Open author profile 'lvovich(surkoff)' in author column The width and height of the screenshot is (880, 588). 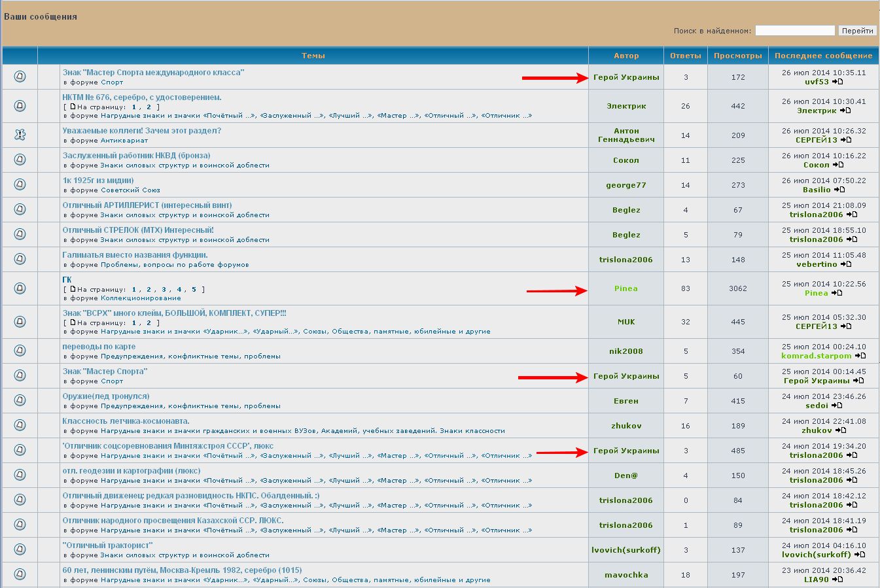pyautogui.click(x=625, y=550)
